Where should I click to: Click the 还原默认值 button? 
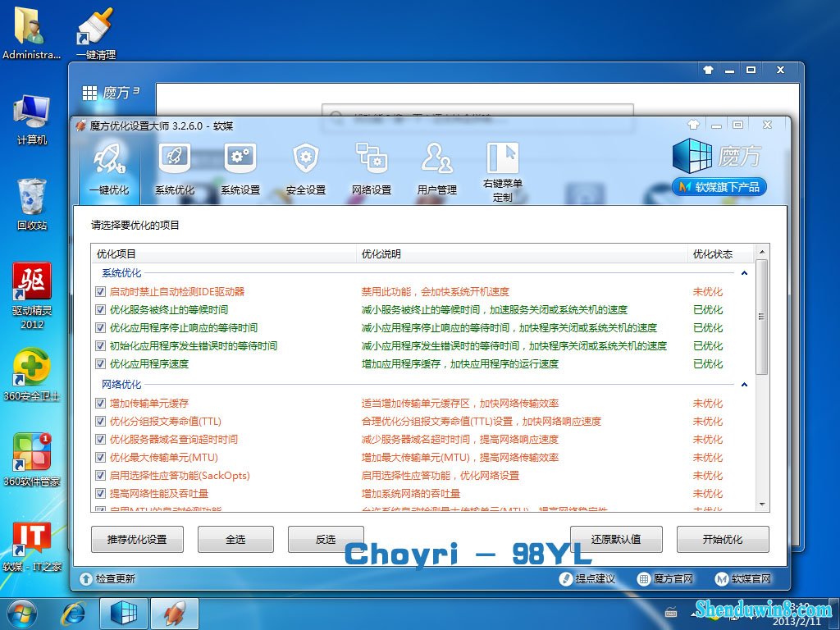(x=616, y=540)
